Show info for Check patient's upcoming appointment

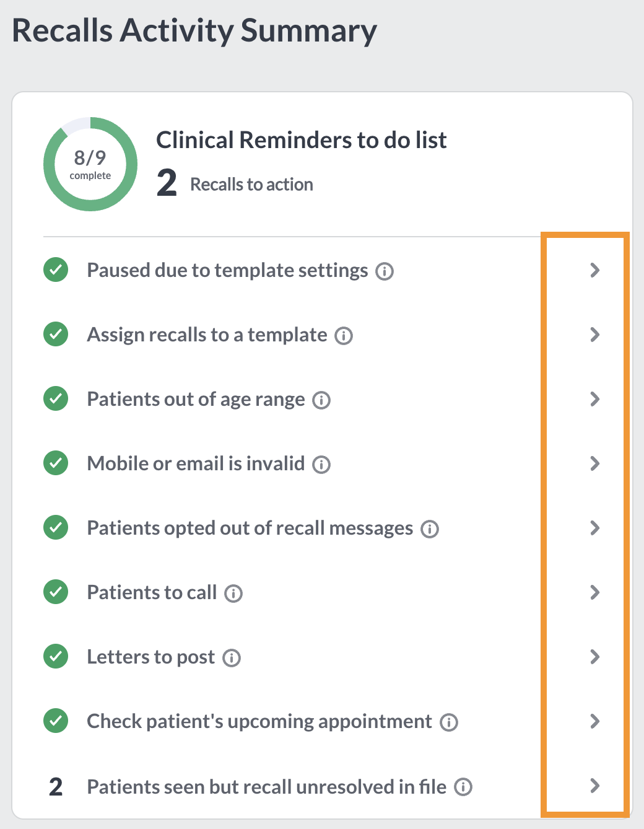tap(449, 722)
